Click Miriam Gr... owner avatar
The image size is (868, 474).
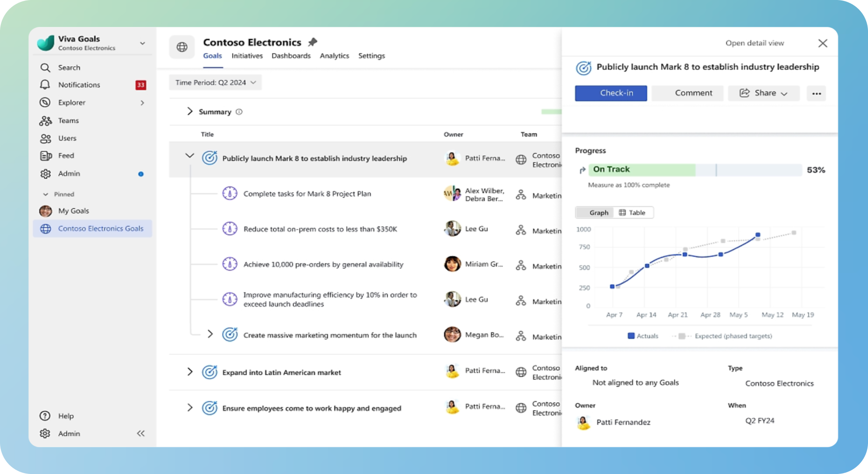[452, 264]
